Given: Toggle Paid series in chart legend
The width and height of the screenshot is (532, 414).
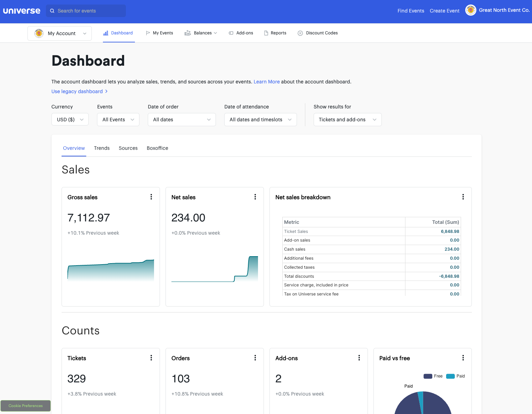Looking at the screenshot, I should click(456, 376).
